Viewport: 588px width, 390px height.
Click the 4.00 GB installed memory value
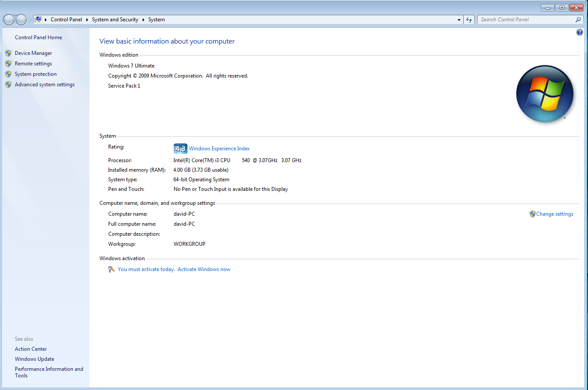tap(201, 170)
